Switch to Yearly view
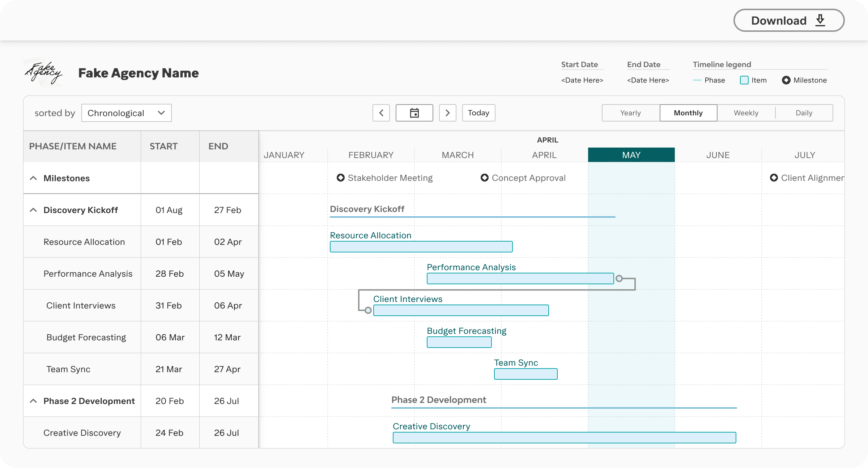The width and height of the screenshot is (868, 468). [x=630, y=112]
